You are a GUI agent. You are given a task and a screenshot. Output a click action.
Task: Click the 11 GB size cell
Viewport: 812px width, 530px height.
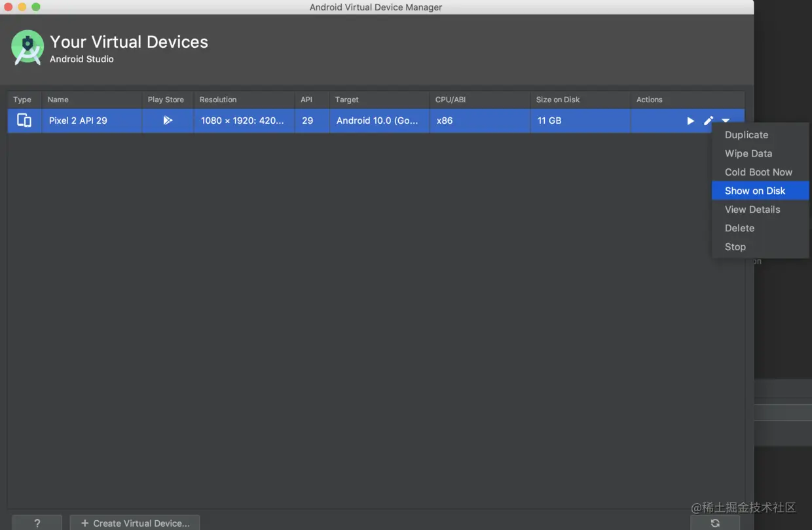[580, 121]
